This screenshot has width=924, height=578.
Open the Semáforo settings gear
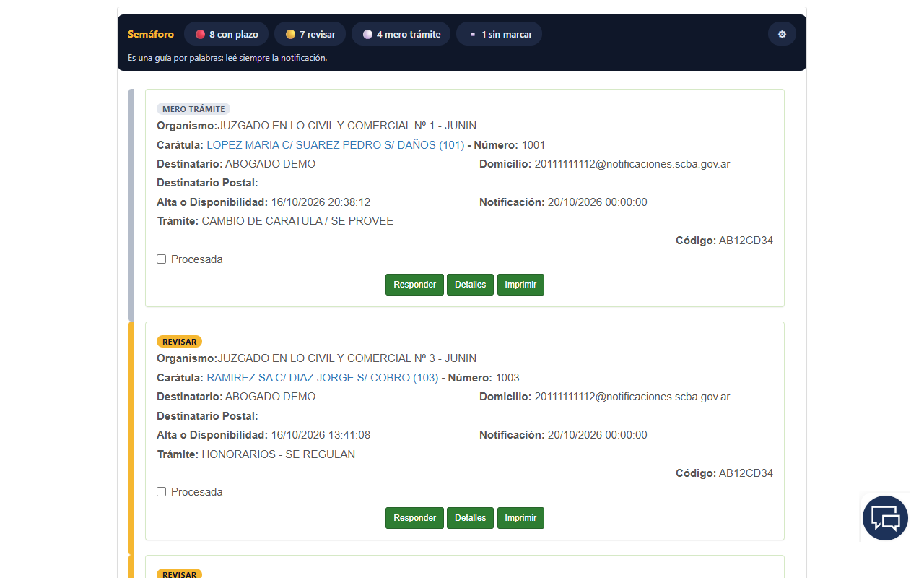(x=782, y=34)
